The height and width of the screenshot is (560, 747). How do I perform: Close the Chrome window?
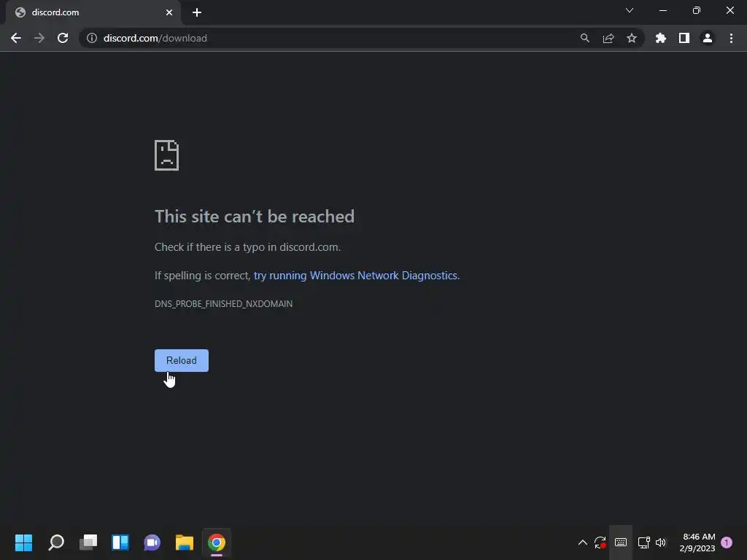(729, 10)
